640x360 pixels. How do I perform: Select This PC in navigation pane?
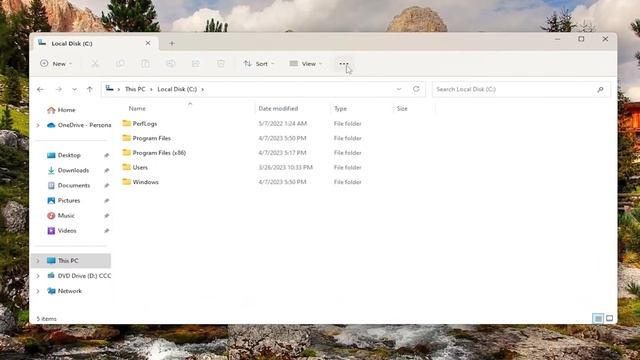71,260
